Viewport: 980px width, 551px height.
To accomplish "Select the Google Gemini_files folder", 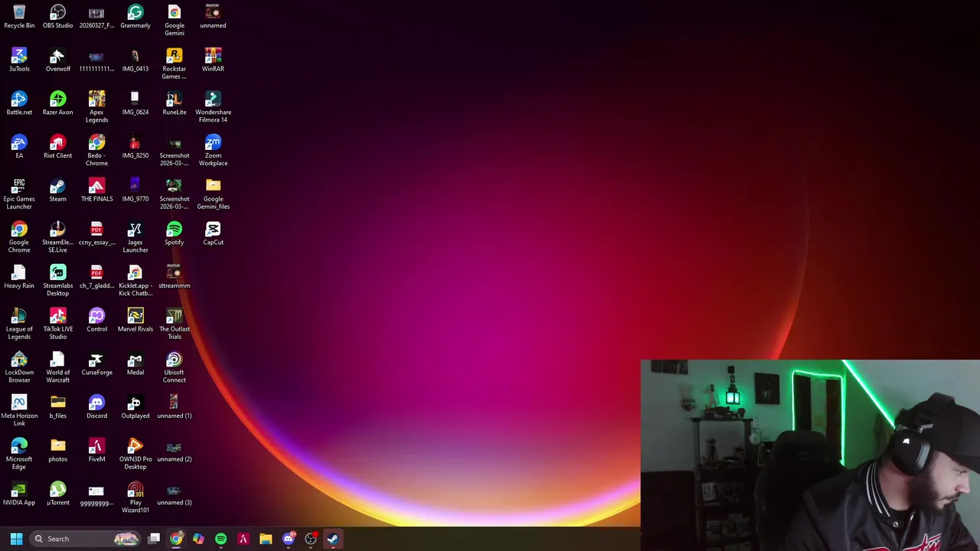I will [x=213, y=194].
